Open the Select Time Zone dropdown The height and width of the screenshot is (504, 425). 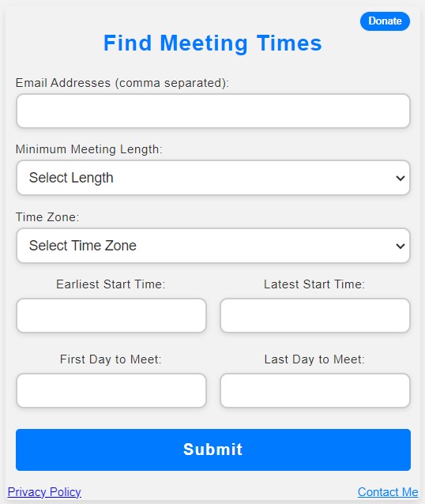pyautogui.click(x=213, y=246)
